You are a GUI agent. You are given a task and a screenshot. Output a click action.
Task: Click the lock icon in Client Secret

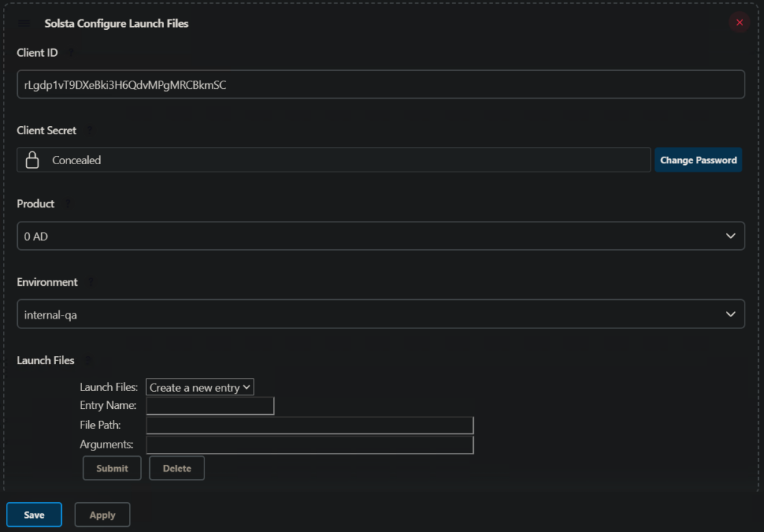coord(32,160)
